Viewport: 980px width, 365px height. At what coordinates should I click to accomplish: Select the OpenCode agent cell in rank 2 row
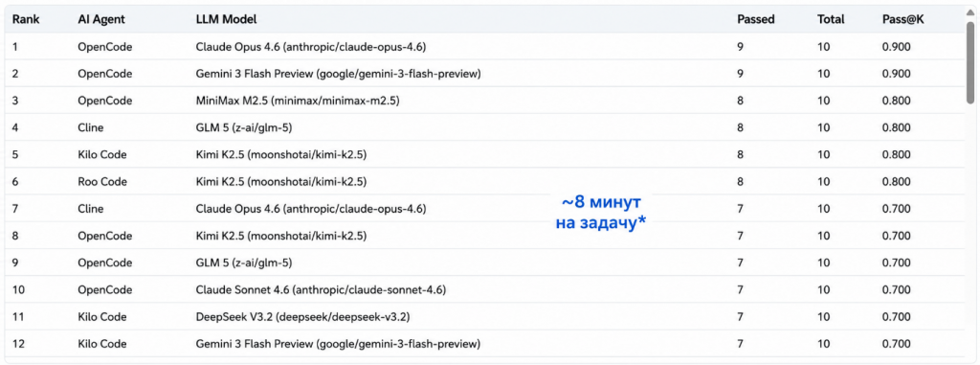tap(105, 73)
